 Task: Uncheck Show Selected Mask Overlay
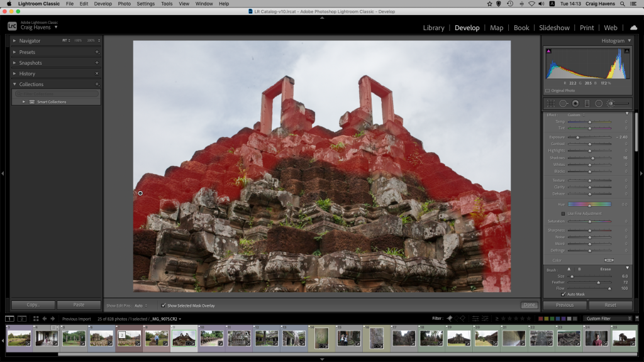tap(164, 305)
